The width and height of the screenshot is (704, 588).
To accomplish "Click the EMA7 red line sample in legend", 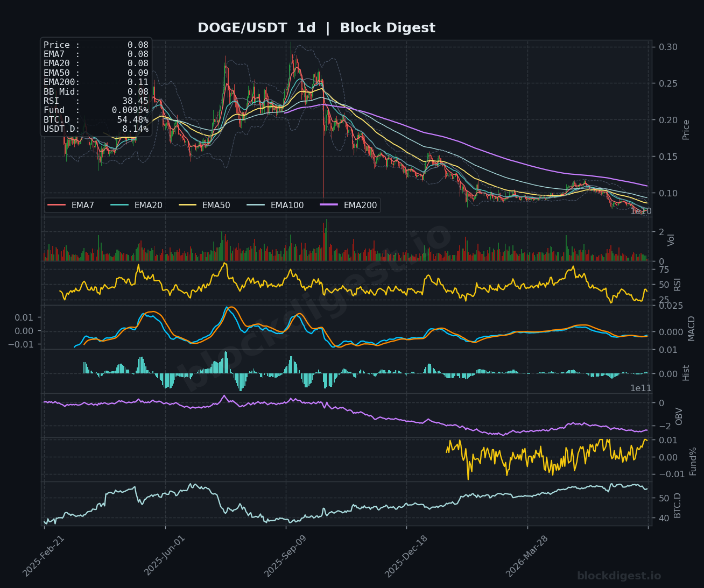I will [57, 205].
